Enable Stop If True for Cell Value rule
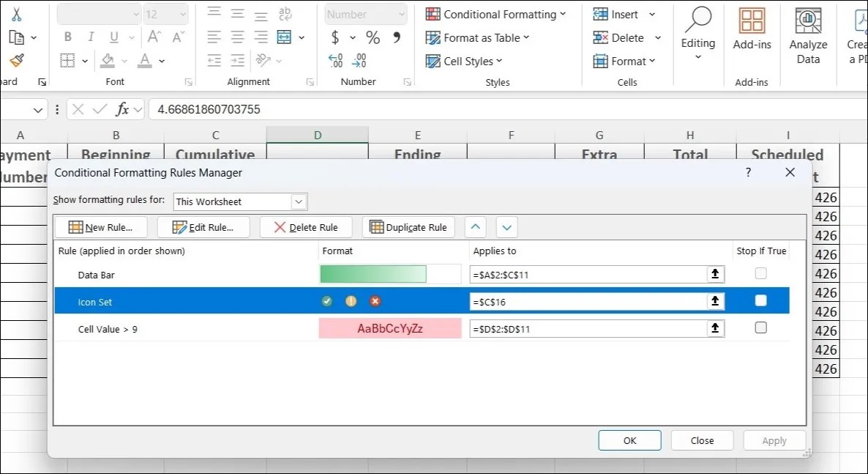 760,328
